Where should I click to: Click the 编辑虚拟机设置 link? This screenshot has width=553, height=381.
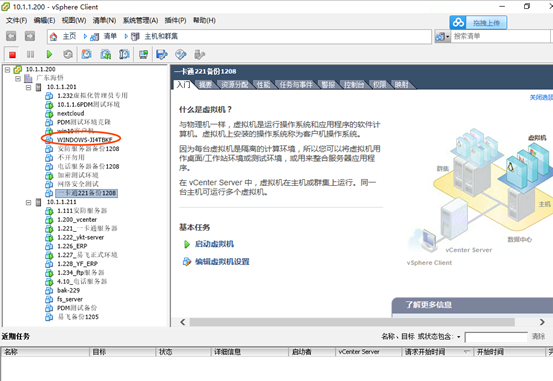[222, 262]
